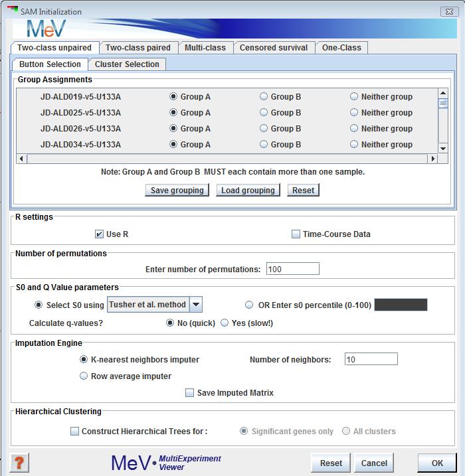The width and height of the screenshot is (465, 476).
Task: Click the number of permutations field
Action: [x=292, y=269]
